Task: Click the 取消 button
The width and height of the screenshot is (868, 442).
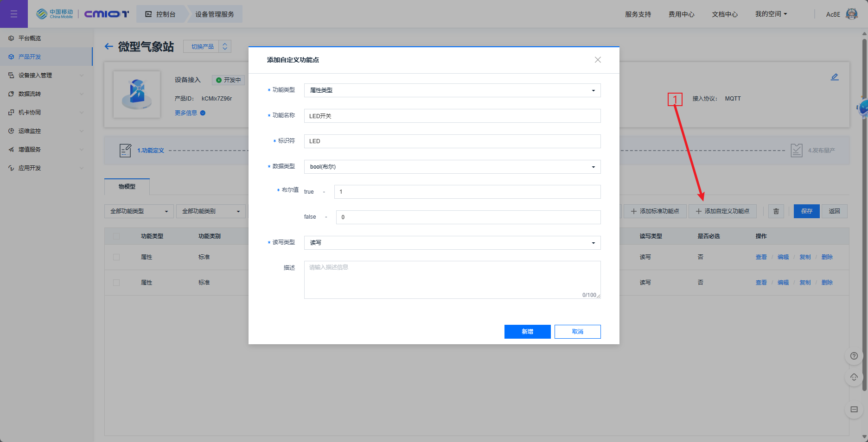Action: [578, 332]
